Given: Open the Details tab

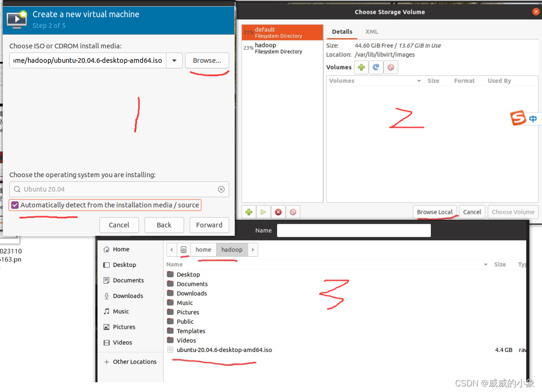Looking at the screenshot, I should click(x=342, y=32).
